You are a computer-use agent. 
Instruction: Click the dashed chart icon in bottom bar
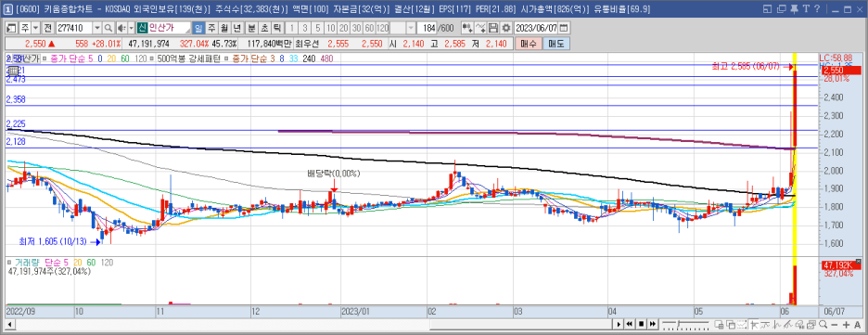pyautogui.click(x=742, y=324)
